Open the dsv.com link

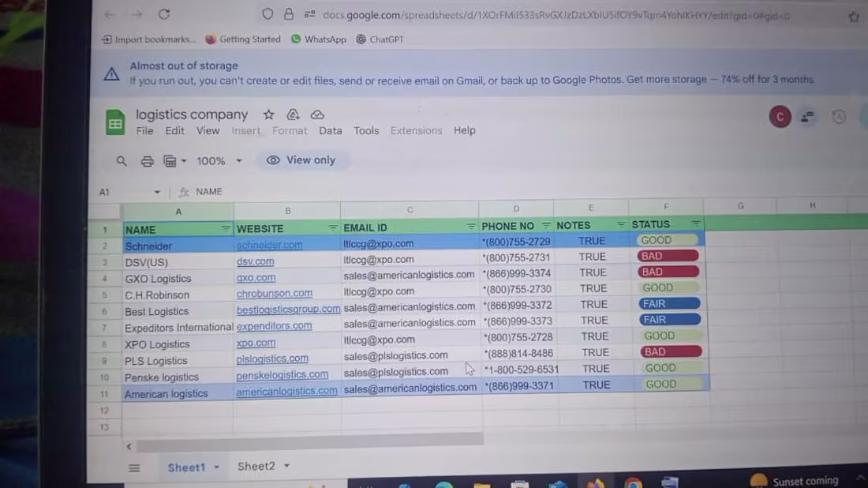(x=255, y=261)
